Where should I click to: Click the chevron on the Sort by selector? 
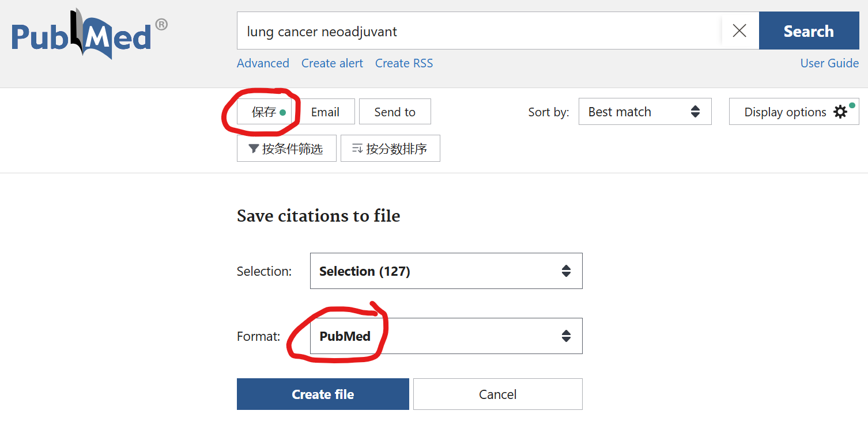click(695, 111)
